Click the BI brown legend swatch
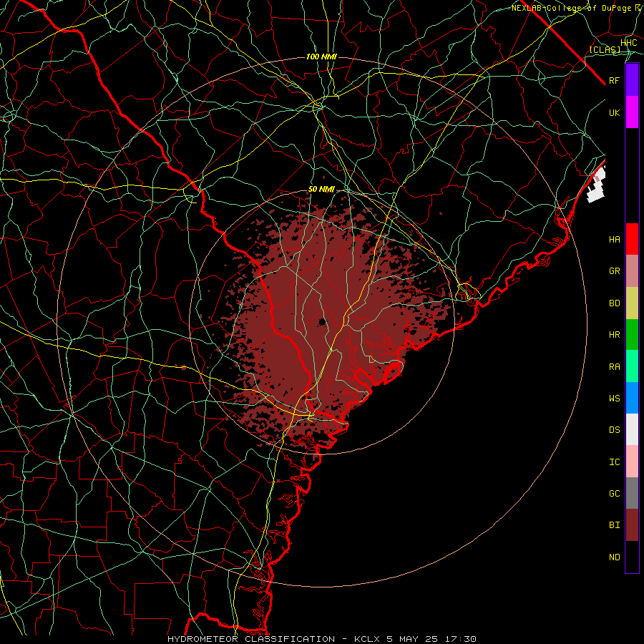The width and height of the screenshot is (644, 644). 632,525
